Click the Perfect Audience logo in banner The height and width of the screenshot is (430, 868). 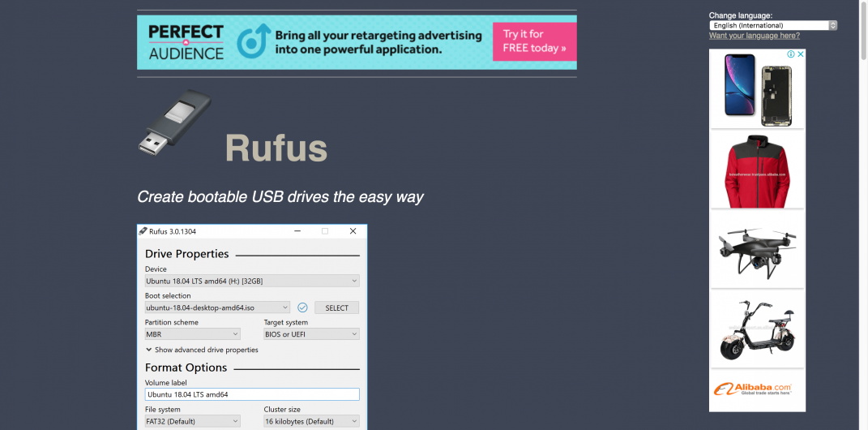(x=186, y=42)
